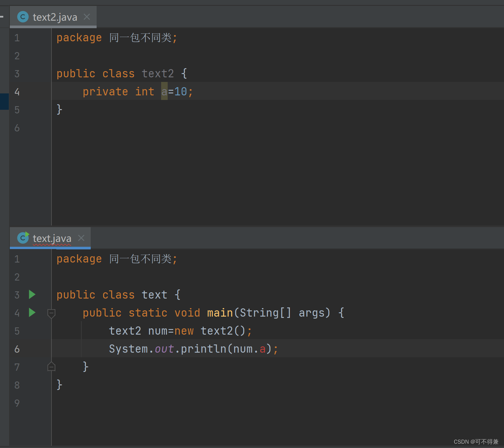504x448 pixels.
Task: Click the number 10 in text2.java
Action: pyautogui.click(x=180, y=91)
